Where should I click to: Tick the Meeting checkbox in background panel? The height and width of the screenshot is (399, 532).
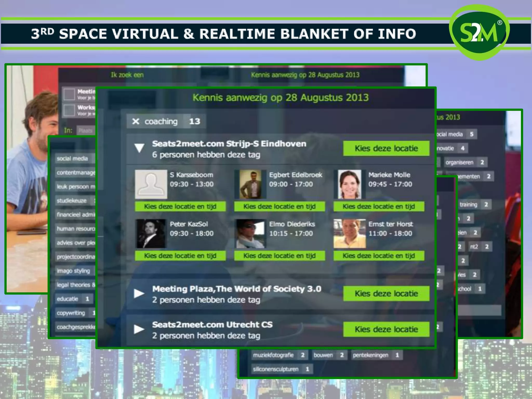69,94
